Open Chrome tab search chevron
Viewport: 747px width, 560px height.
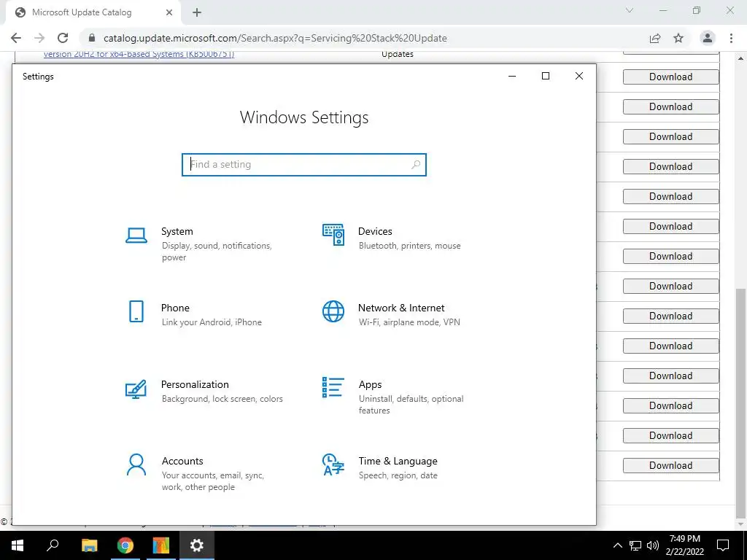pos(630,10)
